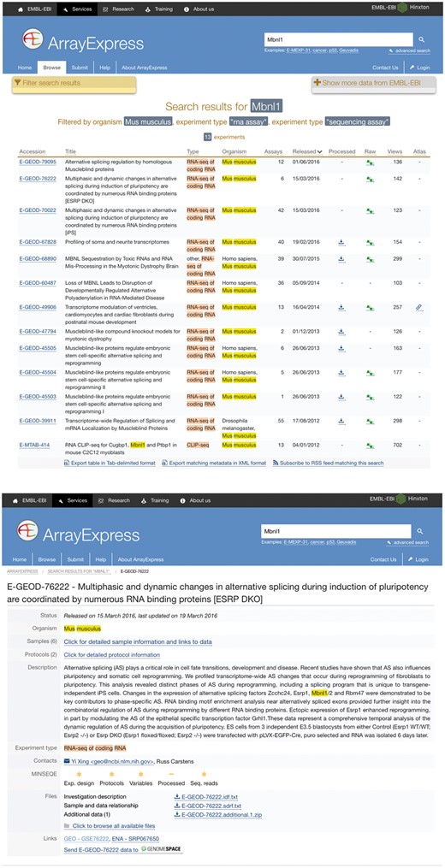Screen dimensions: 445x868
Task: Select Browse tab on the results page
Action: 51,68
